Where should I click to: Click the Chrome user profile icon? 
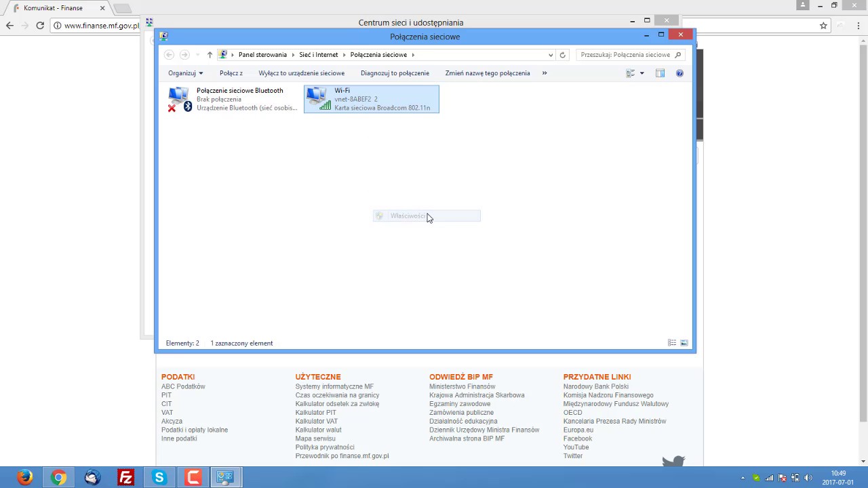tap(803, 5)
